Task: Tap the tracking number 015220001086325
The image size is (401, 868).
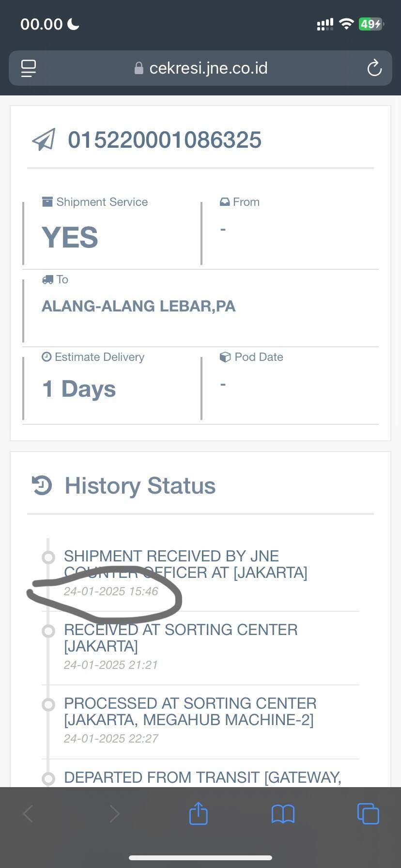Action: [165, 140]
